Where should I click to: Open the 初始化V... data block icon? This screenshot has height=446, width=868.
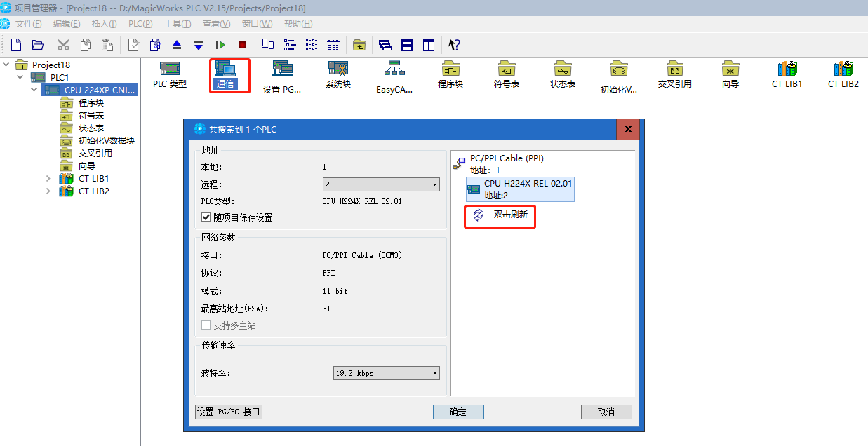[x=619, y=77]
